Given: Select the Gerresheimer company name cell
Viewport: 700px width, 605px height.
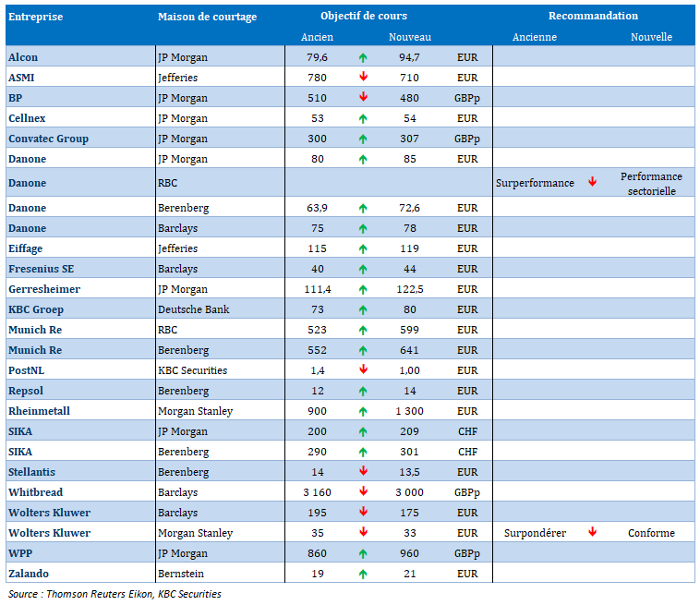Looking at the screenshot, I should pos(44,289).
